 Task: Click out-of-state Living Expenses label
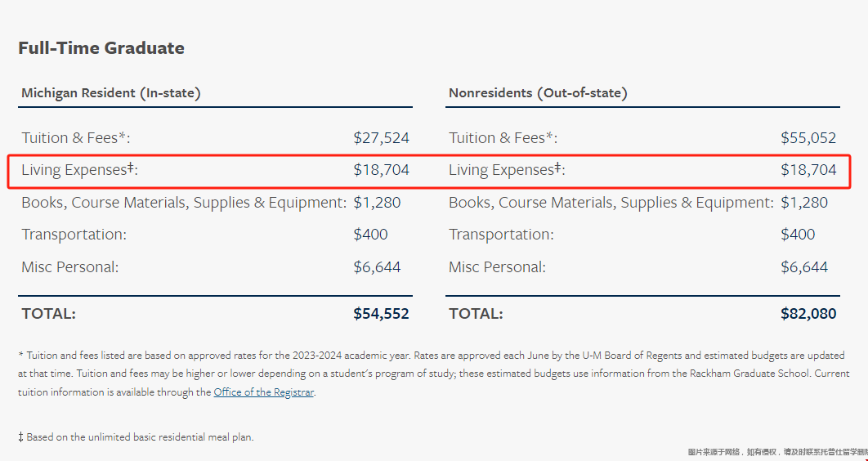[x=507, y=170]
